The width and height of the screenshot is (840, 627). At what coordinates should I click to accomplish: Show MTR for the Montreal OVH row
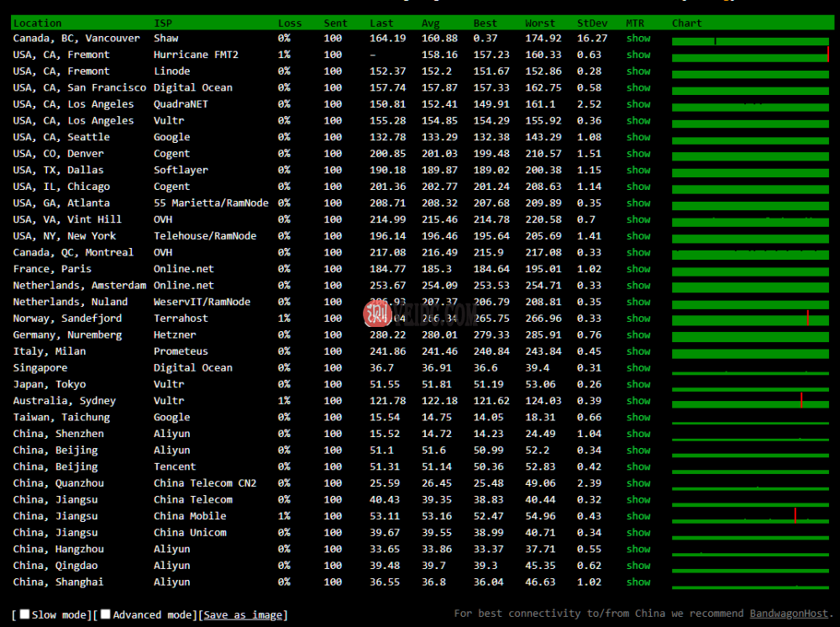tap(638, 252)
